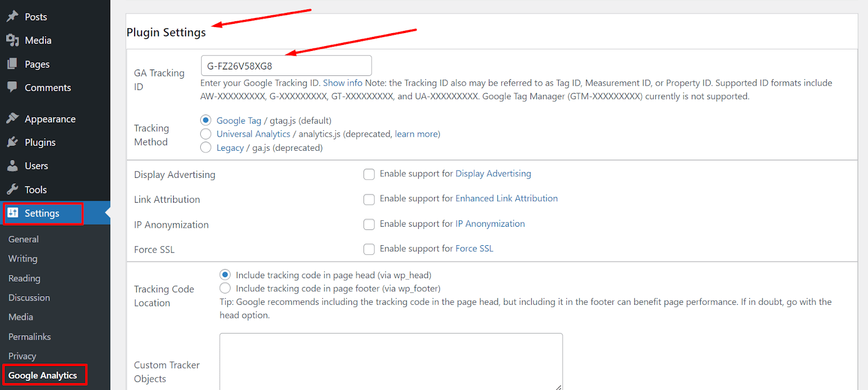The image size is (868, 390).
Task: Click the Force SSL row label
Action: (x=155, y=250)
